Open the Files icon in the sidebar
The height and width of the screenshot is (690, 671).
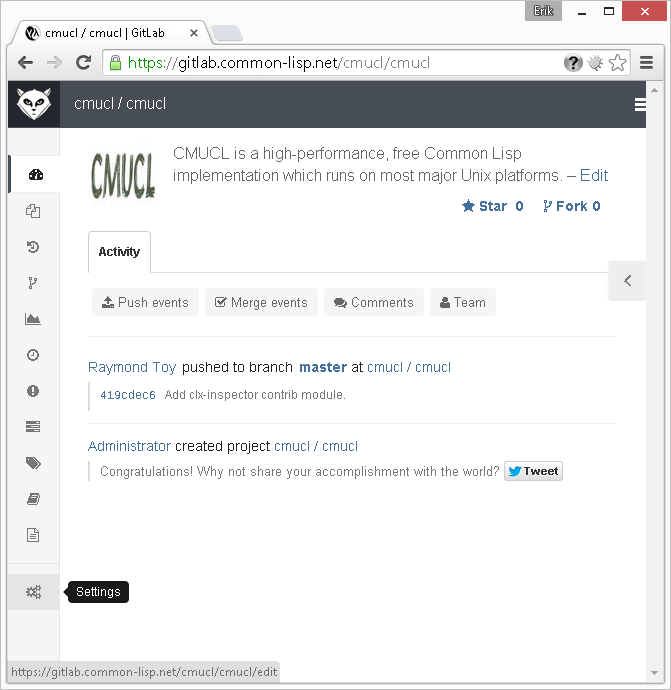tap(33, 211)
